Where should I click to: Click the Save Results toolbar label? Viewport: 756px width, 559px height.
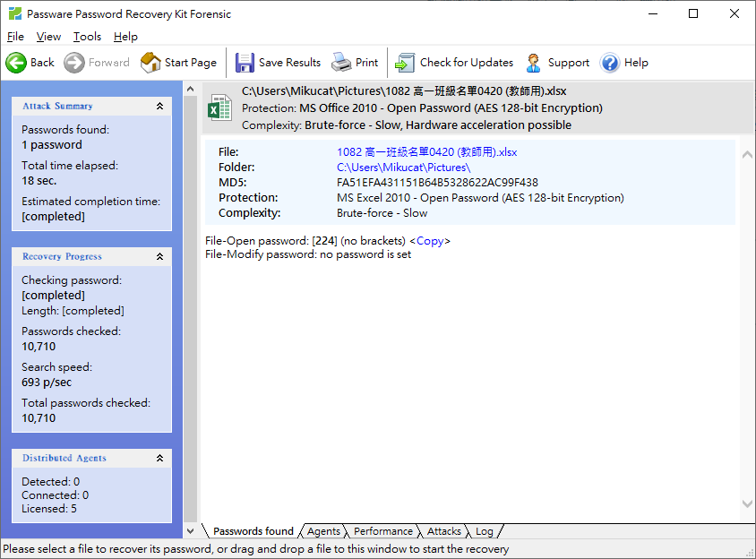[289, 63]
